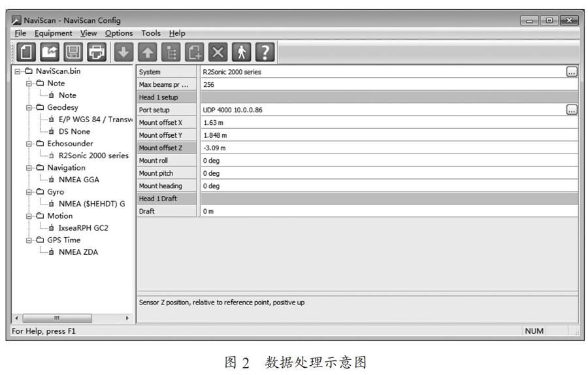The image size is (588, 375).
Task: Click the Move down arrow icon
Action: (x=123, y=52)
